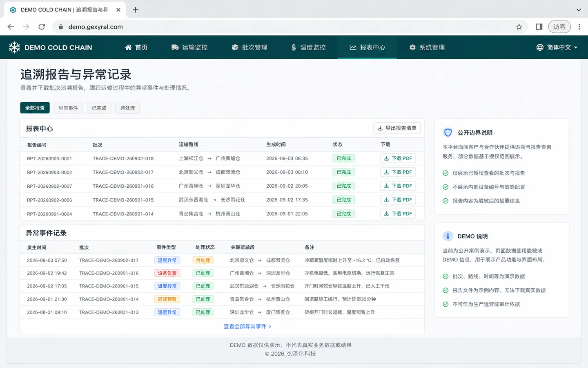588x368 pixels.
Task: Switch to the 已完成 filter tab
Action: click(99, 108)
